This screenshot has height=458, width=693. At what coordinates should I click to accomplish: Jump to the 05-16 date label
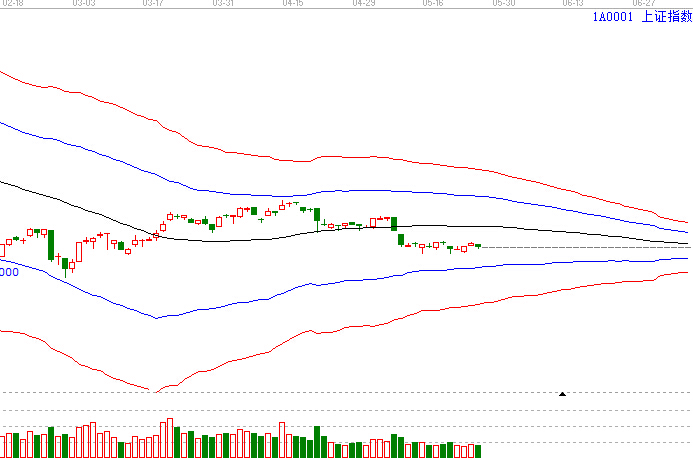[434, 4]
